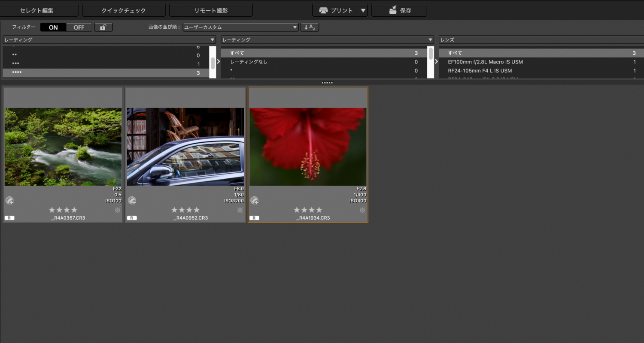Turn the filter OFF
Image resolution: width=644 pixels, height=343 pixels.
coord(79,27)
